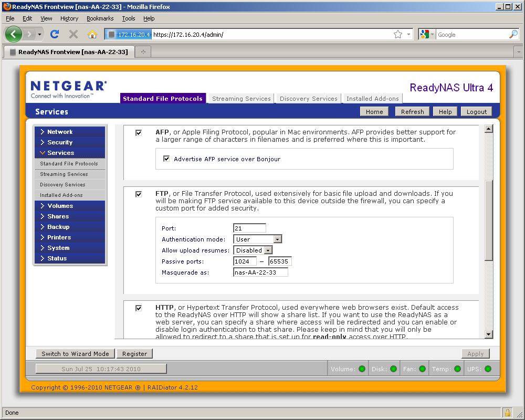Click the Disk green status LED
Image resolution: width=525 pixels, height=420 pixels.
tap(393, 369)
